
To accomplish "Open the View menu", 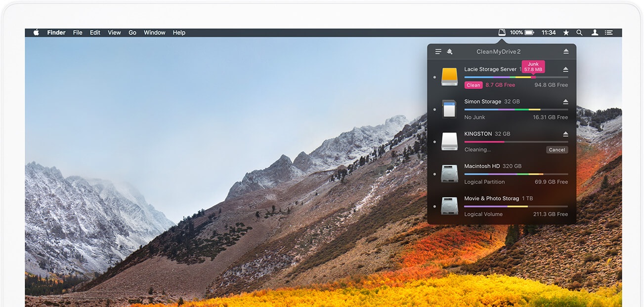I will click(114, 33).
